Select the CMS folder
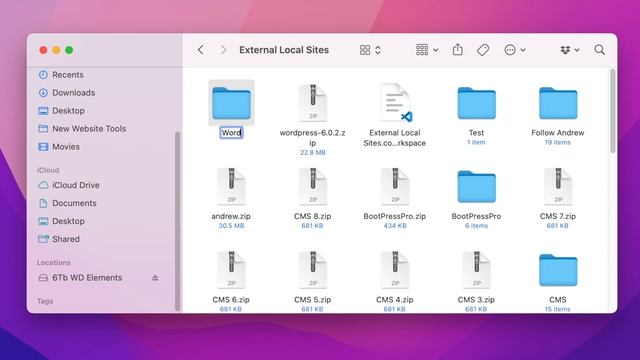 pos(558,270)
